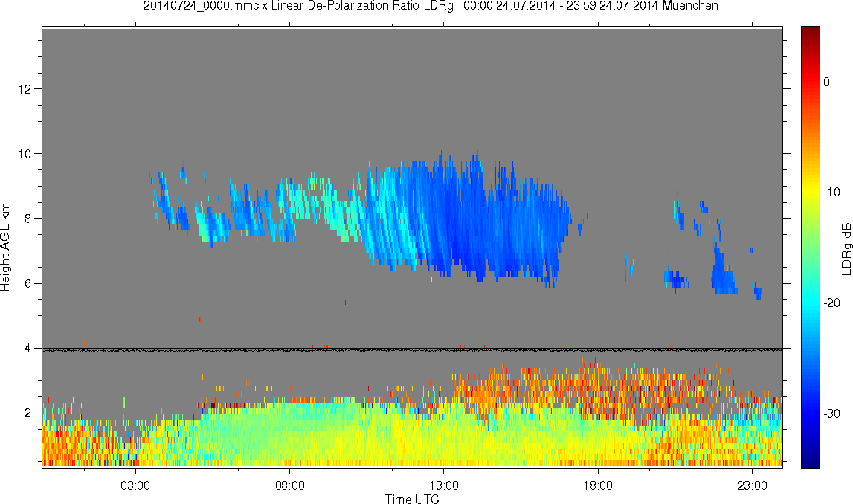Viewport: 853px width, 504px height.
Task: Click the colorbar value label -20
Action: [831, 303]
